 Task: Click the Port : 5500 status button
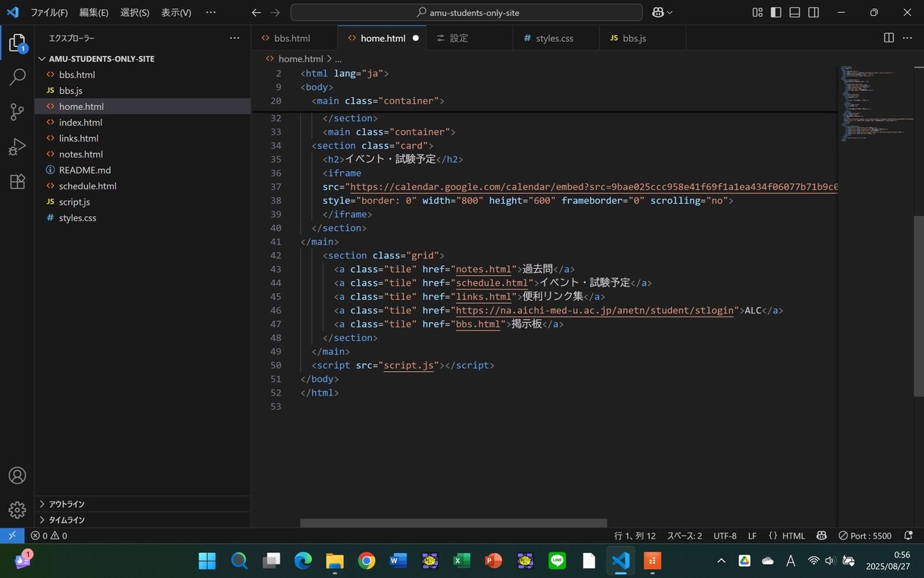pos(865,536)
